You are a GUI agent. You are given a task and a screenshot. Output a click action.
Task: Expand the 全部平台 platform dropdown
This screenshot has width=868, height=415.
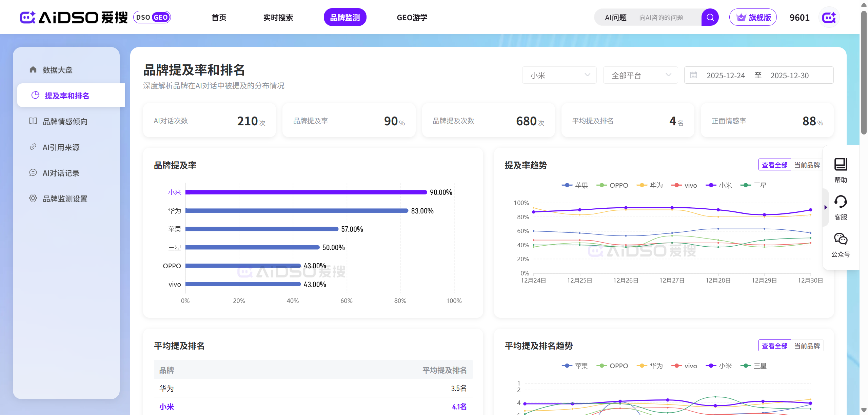coord(640,75)
